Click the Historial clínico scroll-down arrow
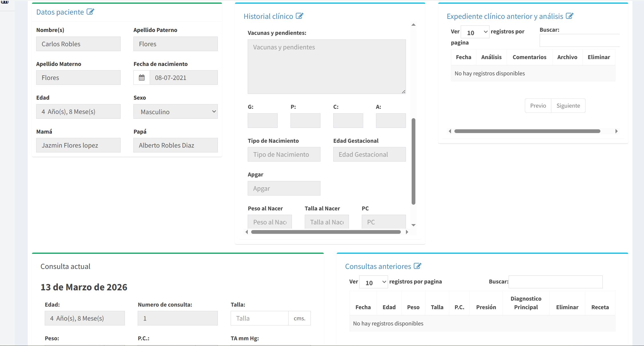Screen dimensions: 644x346 [413, 225]
